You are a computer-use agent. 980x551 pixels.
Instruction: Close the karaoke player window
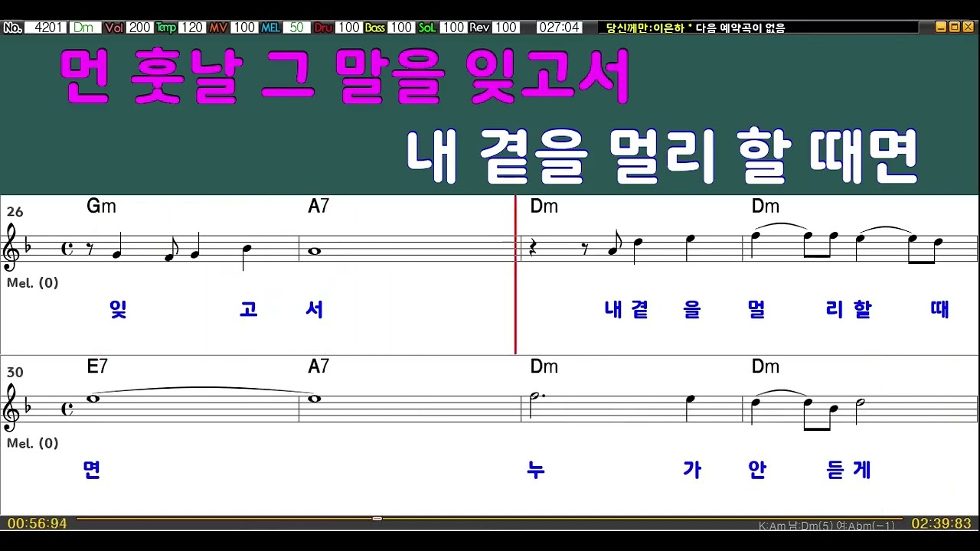pyautogui.click(x=968, y=27)
